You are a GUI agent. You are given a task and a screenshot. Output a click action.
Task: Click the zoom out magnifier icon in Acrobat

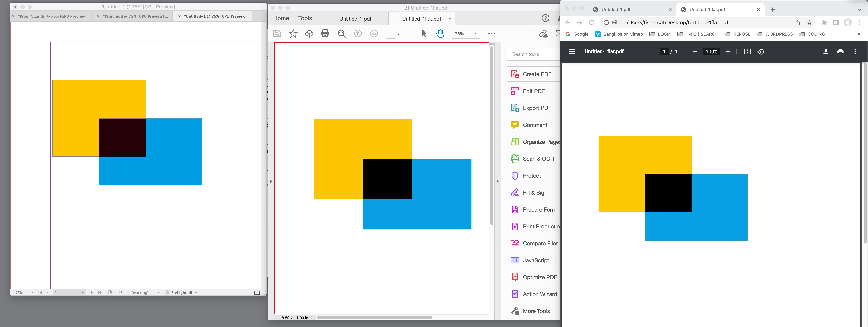pos(342,33)
